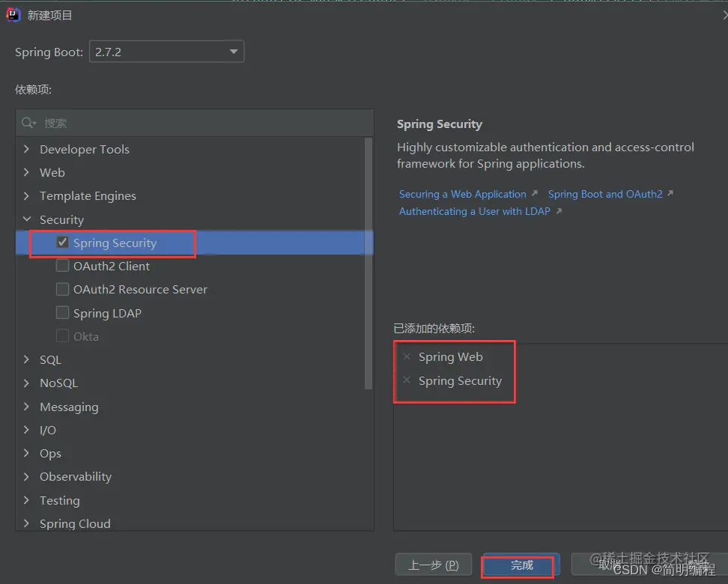This screenshot has height=584, width=728.
Task: Expand the Messaging category
Action: click(x=26, y=407)
